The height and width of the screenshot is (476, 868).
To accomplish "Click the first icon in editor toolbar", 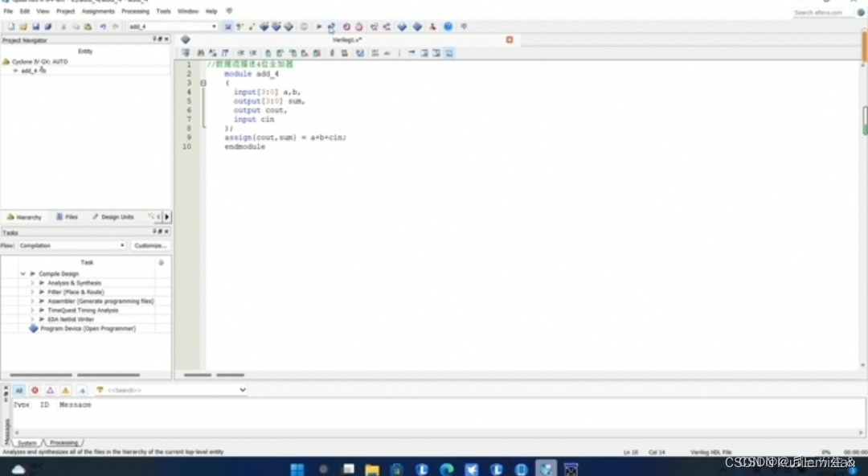I will pyautogui.click(x=186, y=53).
